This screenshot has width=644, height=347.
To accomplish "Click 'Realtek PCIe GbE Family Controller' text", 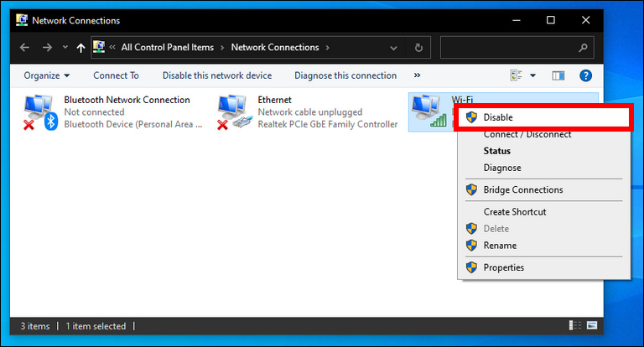I will 327,124.
